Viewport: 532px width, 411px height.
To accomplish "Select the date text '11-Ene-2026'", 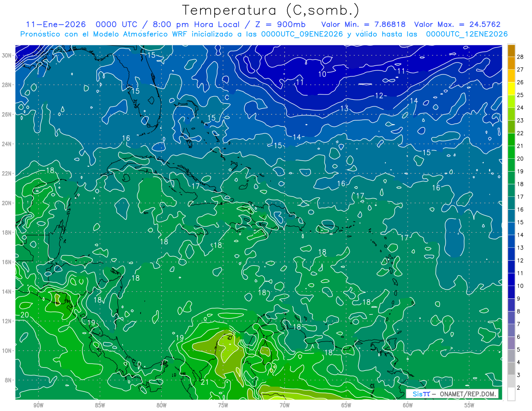I will [x=56, y=24].
